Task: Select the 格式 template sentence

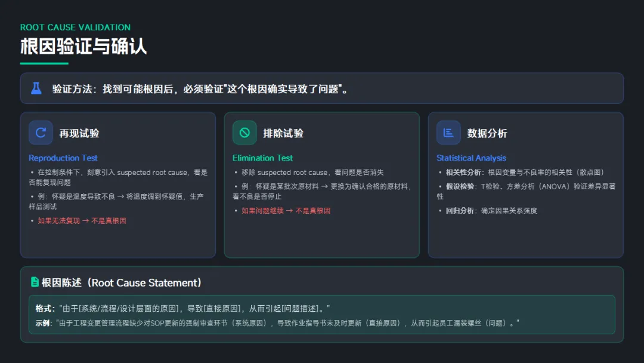Action: 183,308
